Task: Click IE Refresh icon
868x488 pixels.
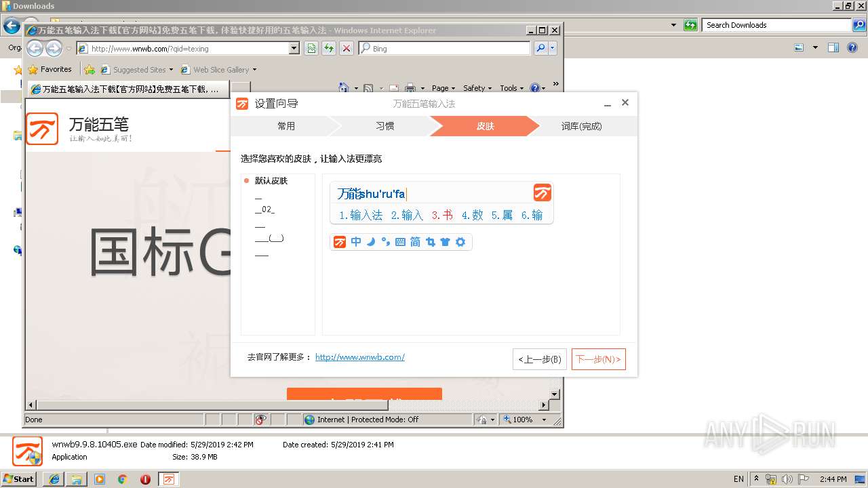Action: 329,48
